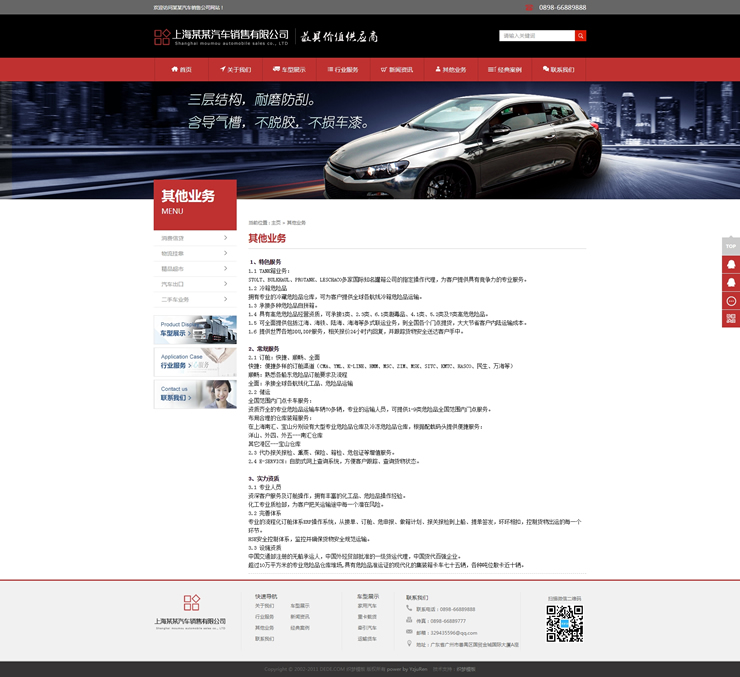Click the company logo in the header
The height and width of the screenshot is (677, 740).
pyautogui.click(x=220, y=37)
